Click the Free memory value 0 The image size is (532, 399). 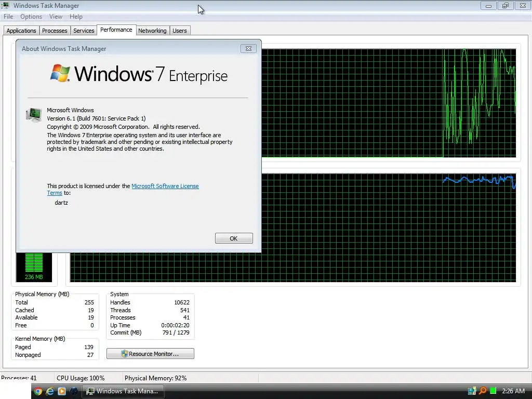[x=92, y=325]
